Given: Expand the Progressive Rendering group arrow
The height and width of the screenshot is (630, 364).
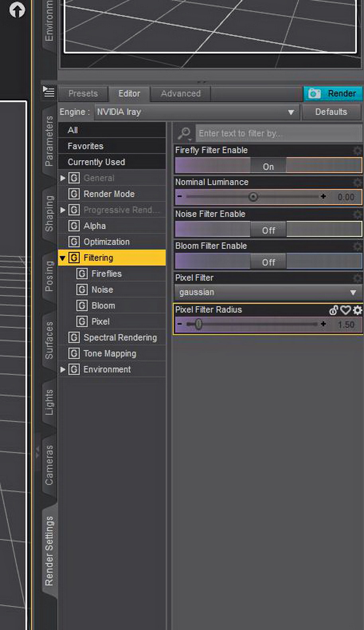Looking at the screenshot, I should click(63, 210).
